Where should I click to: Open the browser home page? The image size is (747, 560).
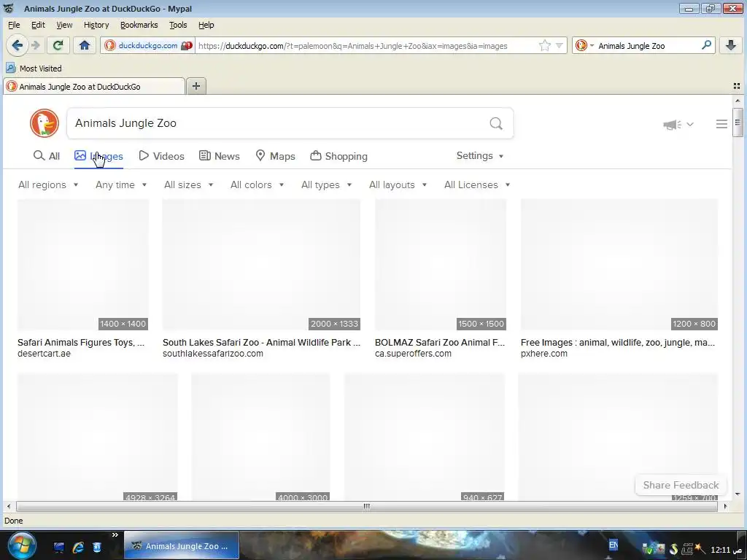click(85, 45)
